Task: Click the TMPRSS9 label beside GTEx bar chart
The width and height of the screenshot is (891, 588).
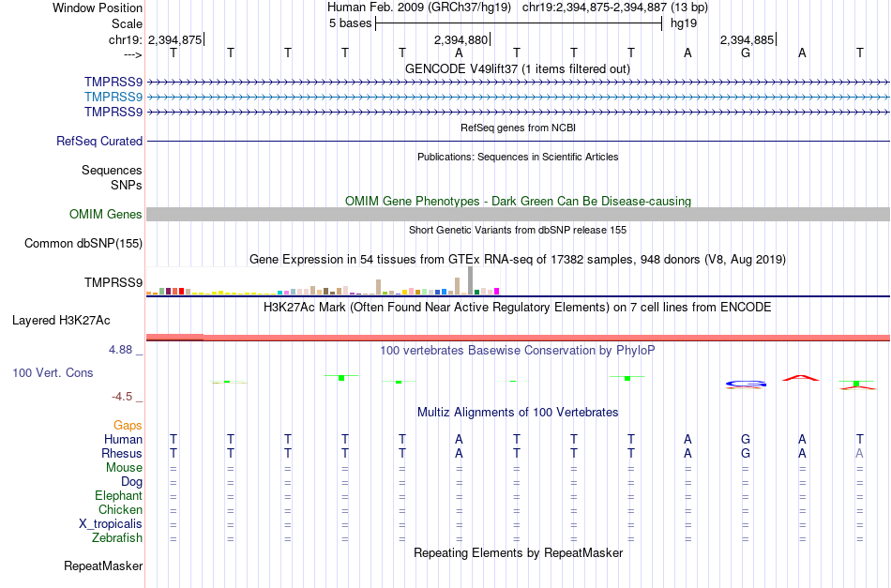Action: [x=113, y=282]
